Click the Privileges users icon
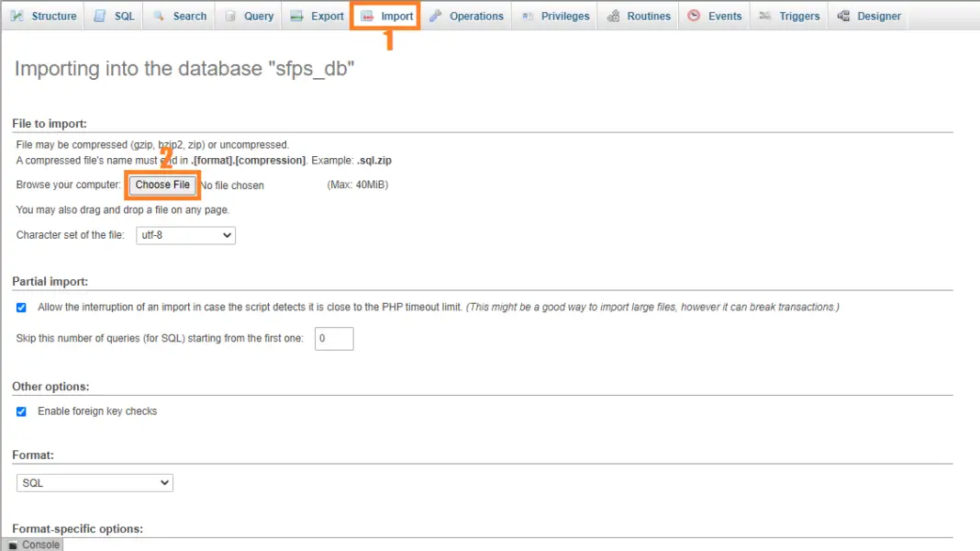 (529, 16)
